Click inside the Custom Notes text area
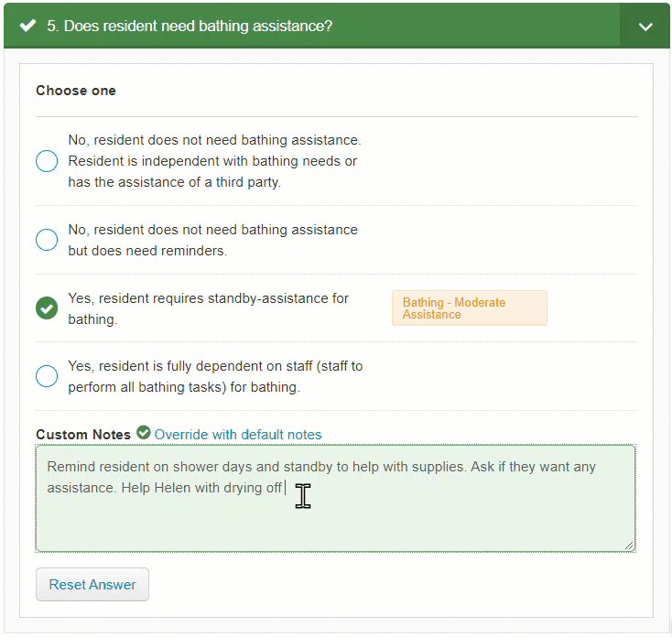Image resolution: width=672 pixels, height=637 pixels. pos(336,498)
